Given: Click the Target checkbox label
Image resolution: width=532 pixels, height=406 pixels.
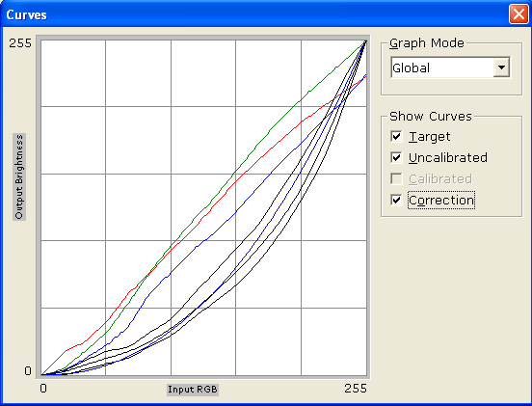Looking at the screenshot, I should click(430, 137).
